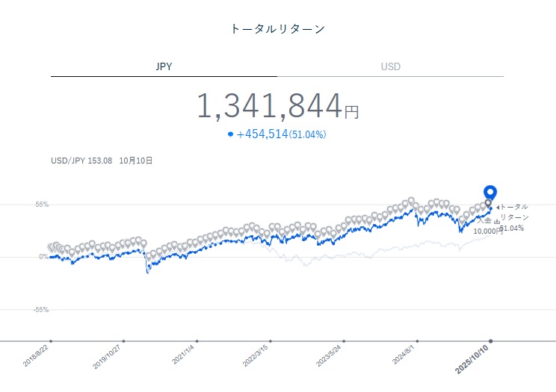Select the 2024/8/1 timeline point

(417, 341)
